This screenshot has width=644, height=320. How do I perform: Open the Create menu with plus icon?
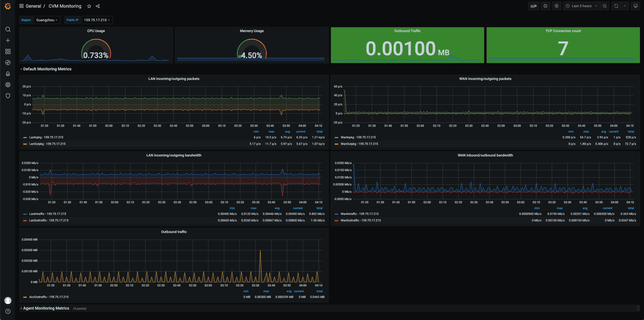point(7,40)
